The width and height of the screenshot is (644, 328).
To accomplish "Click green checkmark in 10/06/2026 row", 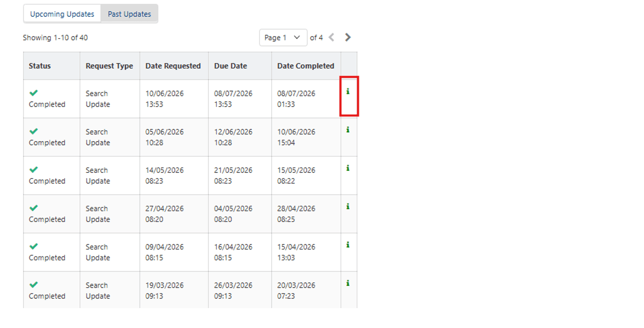I will (x=34, y=93).
